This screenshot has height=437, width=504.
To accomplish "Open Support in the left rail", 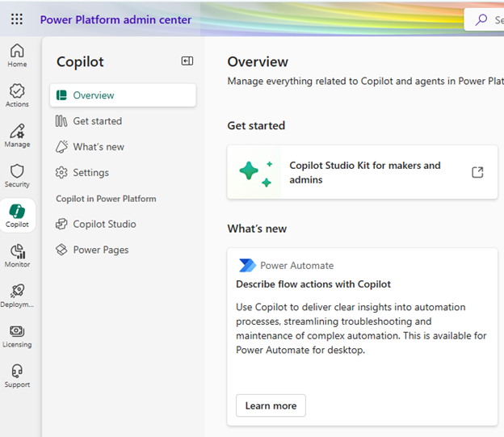I will pyautogui.click(x=17, y=376).
